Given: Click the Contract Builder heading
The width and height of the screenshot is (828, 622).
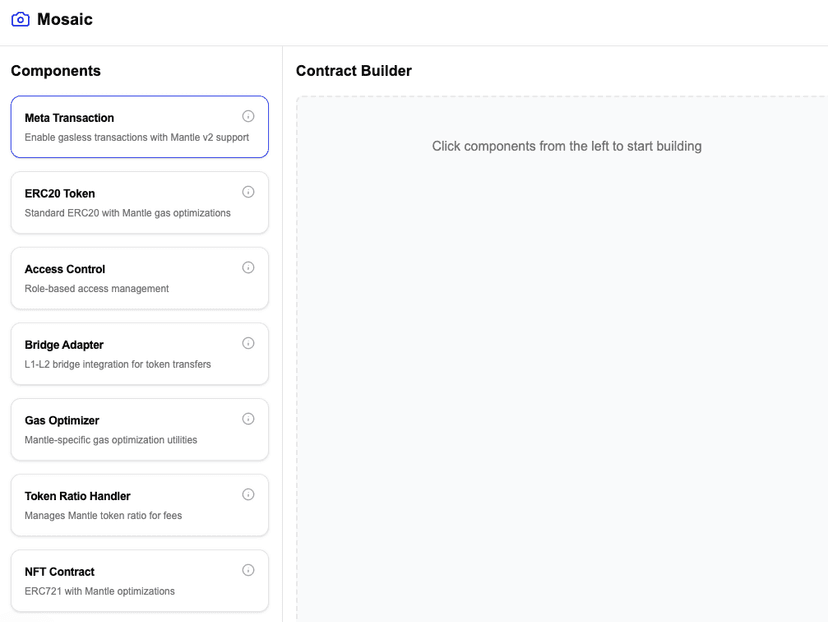Looking at the screenshot, I should coord(354,71).
